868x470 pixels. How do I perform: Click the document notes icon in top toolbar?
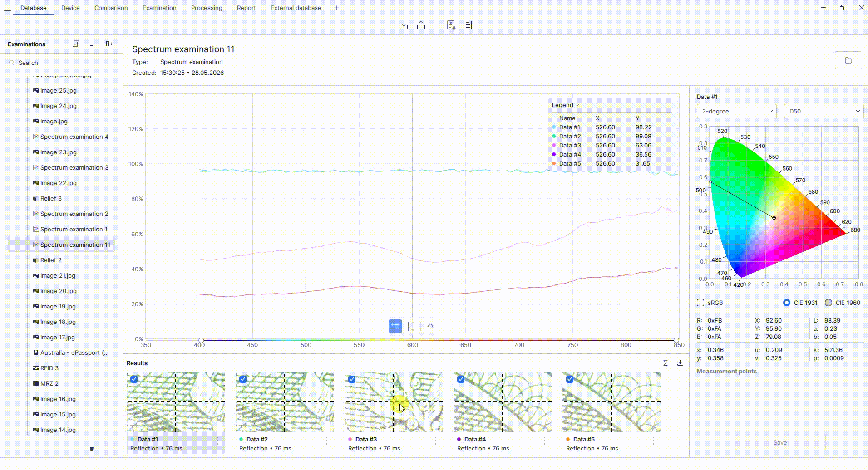click(x=468, y=25)
